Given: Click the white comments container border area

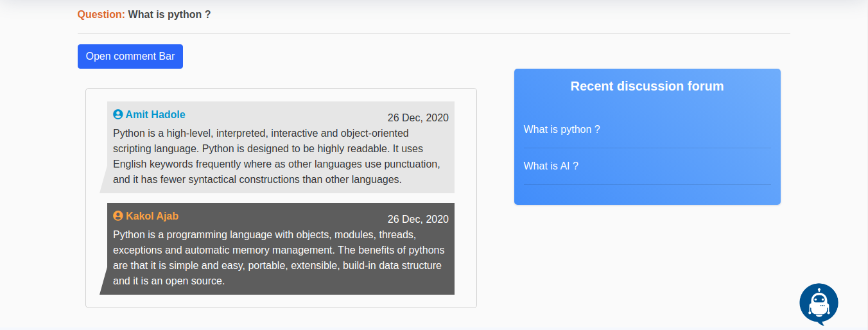Looking at the screenshot, I should pyautogui.click(x=281, y=301).
